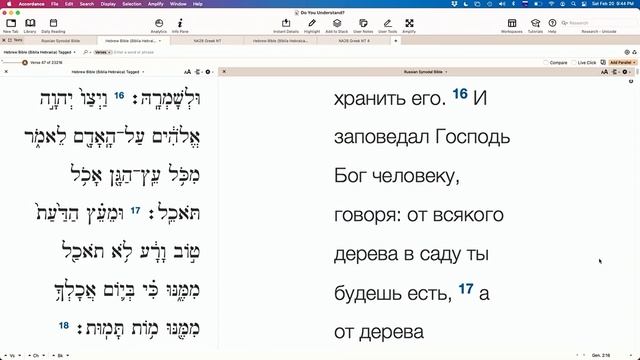Click Russian verse number 17
Image resolution: width=640 pixels, height=360 pixels.
point(466,289)
